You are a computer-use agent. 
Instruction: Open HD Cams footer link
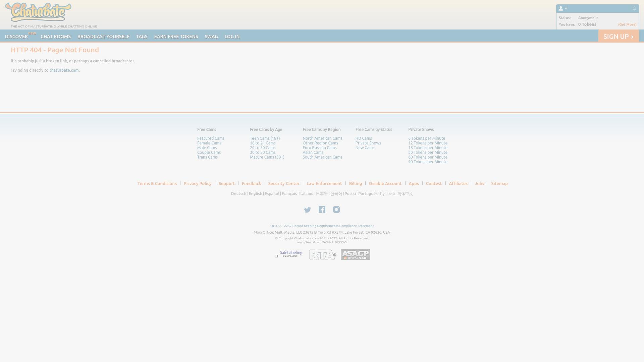tap(364, 138)
